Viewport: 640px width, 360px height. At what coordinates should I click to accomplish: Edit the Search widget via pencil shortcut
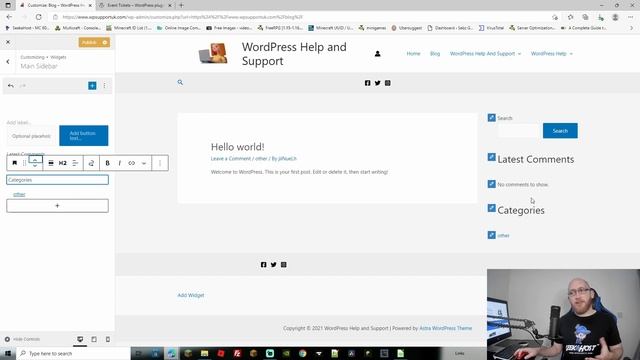point(491,118)
